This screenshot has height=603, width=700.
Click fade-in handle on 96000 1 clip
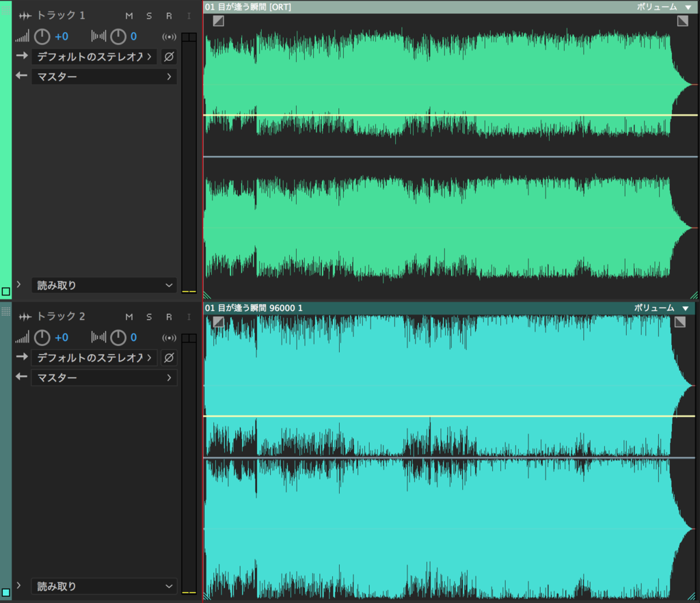coord(218,321)
